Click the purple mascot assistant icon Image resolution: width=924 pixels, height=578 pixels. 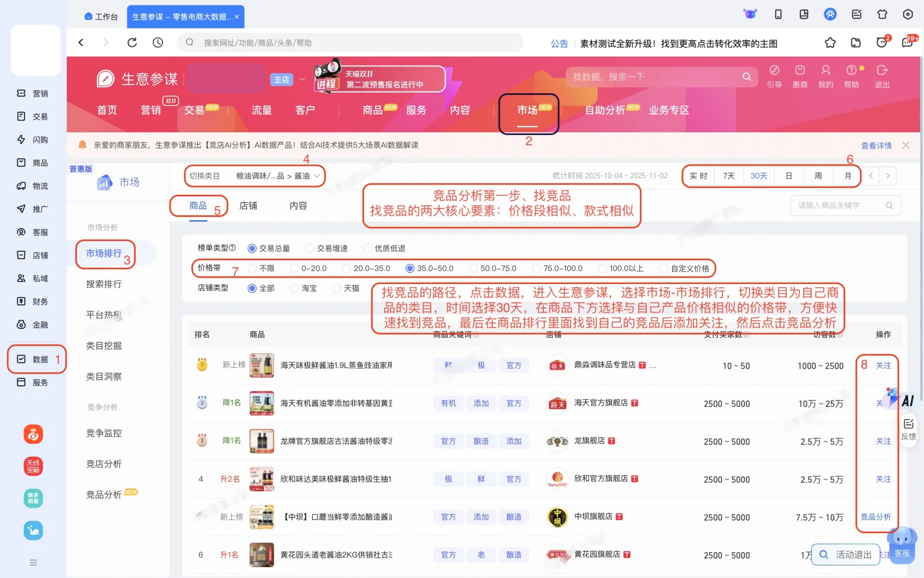coord(750,14)
